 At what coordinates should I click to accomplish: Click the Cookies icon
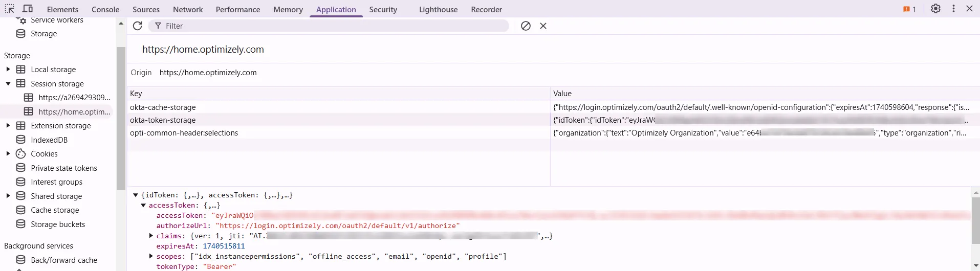click(21, 153)
